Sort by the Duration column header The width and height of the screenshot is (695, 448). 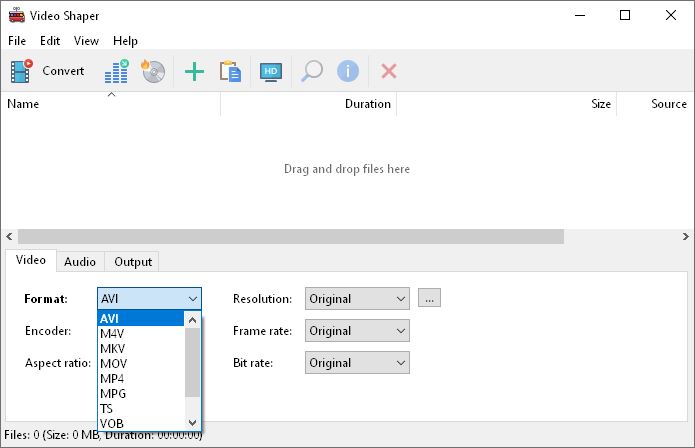308,104
